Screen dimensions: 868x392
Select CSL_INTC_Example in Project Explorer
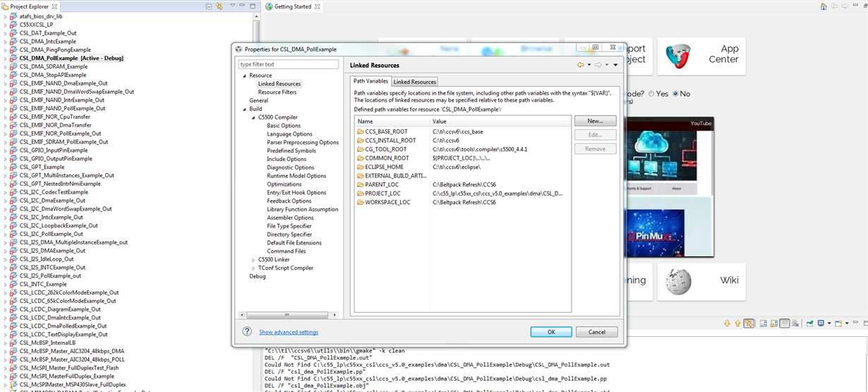[43, 284]
